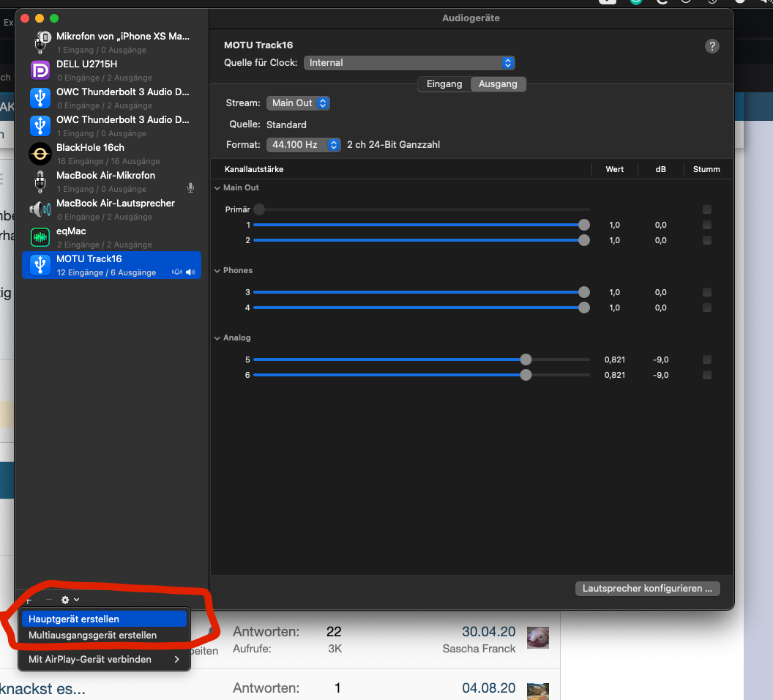
Task: Open the help question mark button
Action: 712,46
